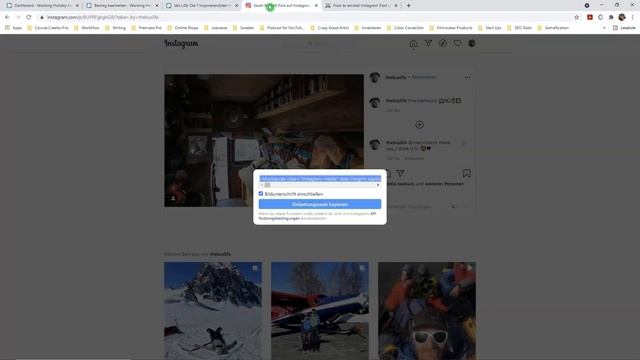Like the comment via small heart icon

point(464,143)
